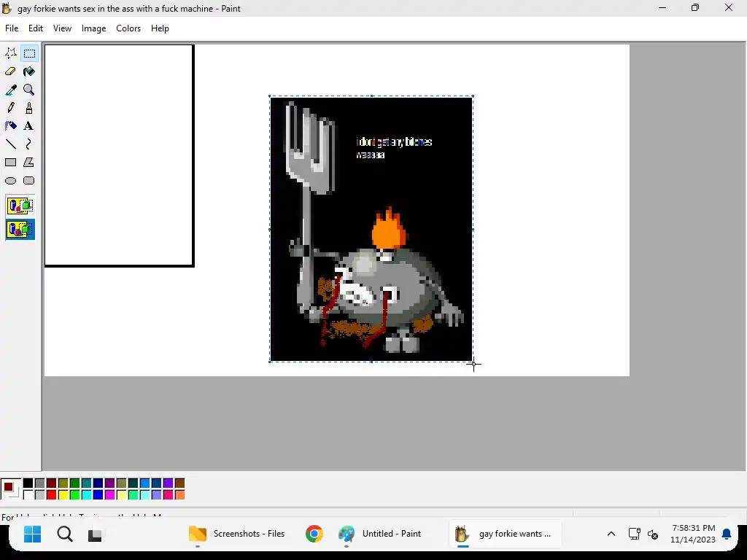
Task: Click inside the selected forkie image
Action: pyautogui.click(x=371, y=228)
